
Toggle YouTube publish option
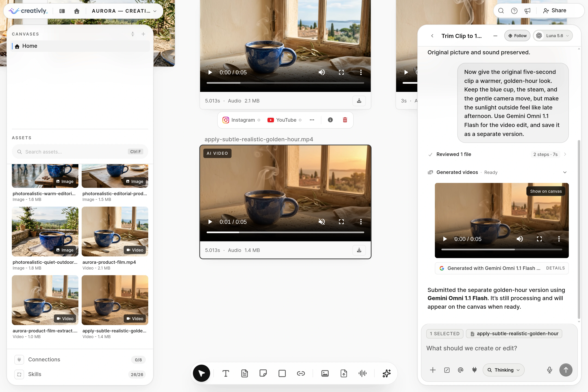coord(284,120)
